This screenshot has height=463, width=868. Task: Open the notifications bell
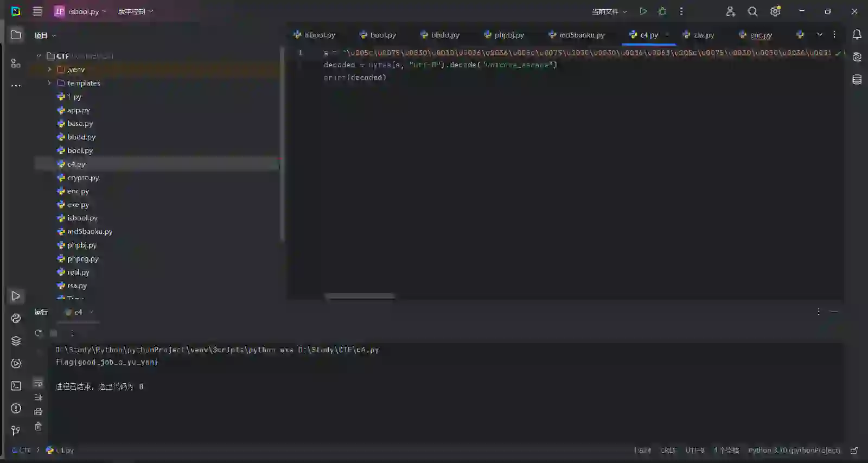click(857, 35)
